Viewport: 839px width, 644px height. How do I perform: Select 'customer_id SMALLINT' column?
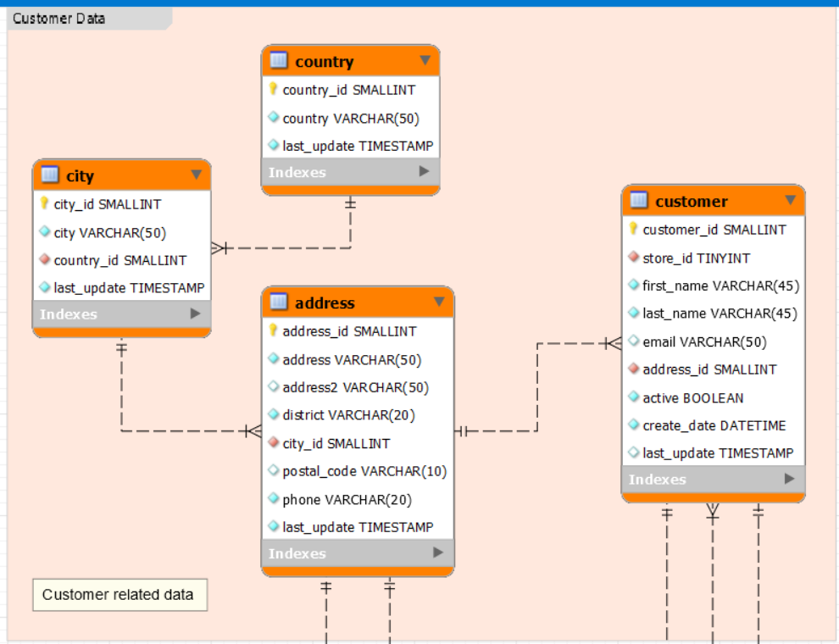714,230
